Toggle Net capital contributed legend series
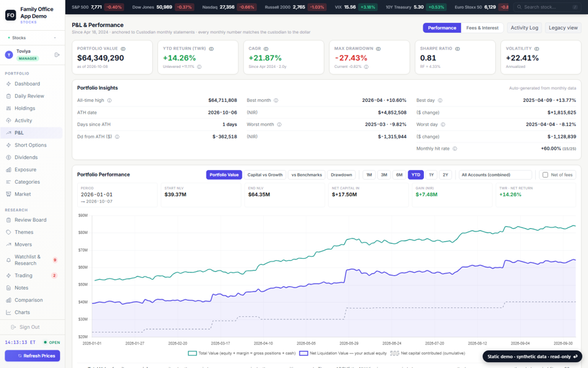Viewport: 588px width, 368px height. pos(427,354)
